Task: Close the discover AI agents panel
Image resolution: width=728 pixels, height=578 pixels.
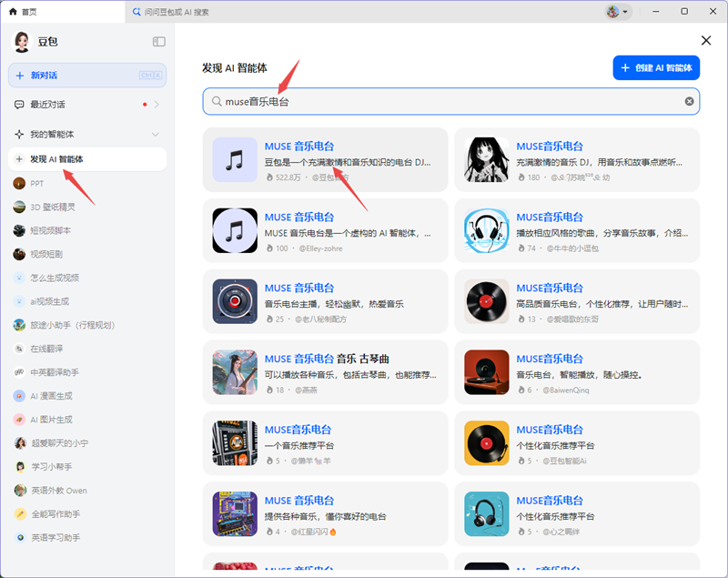Action: click(706, 40)
